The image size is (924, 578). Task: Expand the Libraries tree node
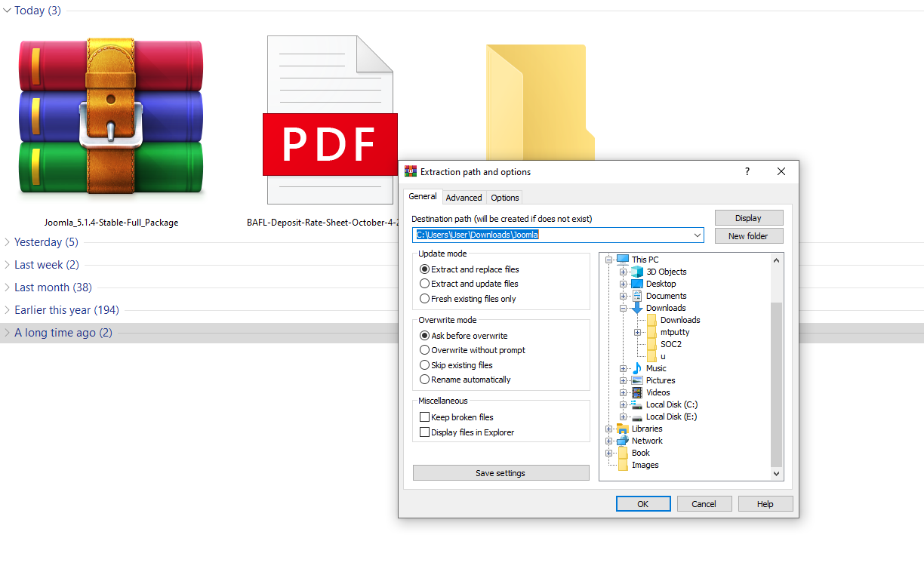(x=608, y=429)
